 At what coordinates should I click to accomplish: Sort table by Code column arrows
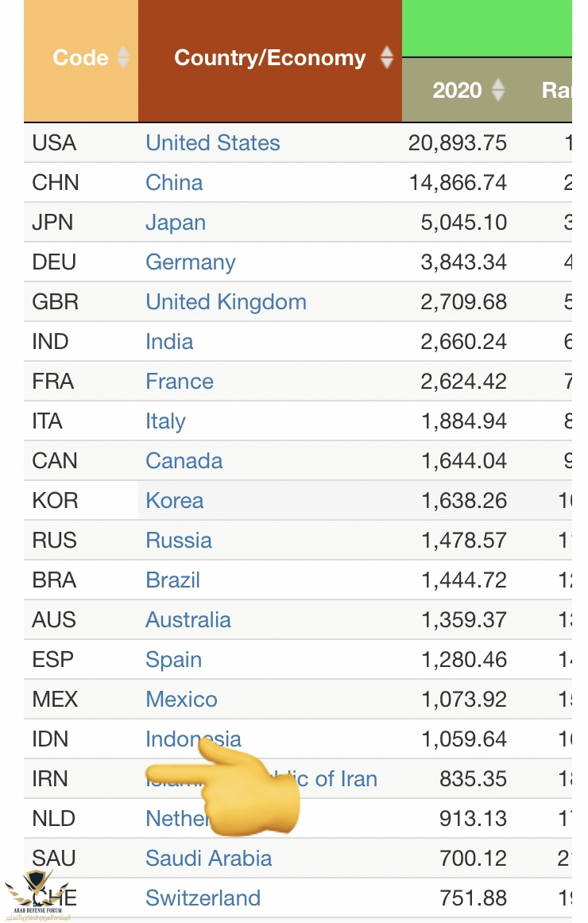click(123, 57)
